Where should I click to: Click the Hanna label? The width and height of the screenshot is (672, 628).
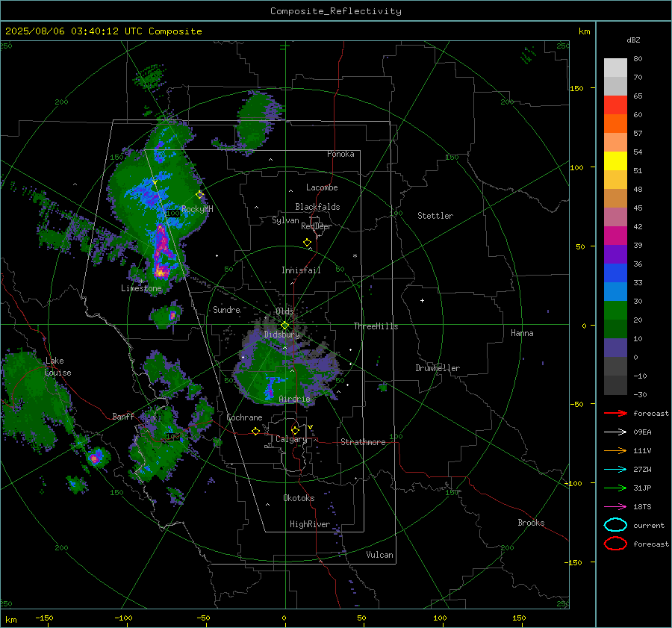[x=522, y=333]
